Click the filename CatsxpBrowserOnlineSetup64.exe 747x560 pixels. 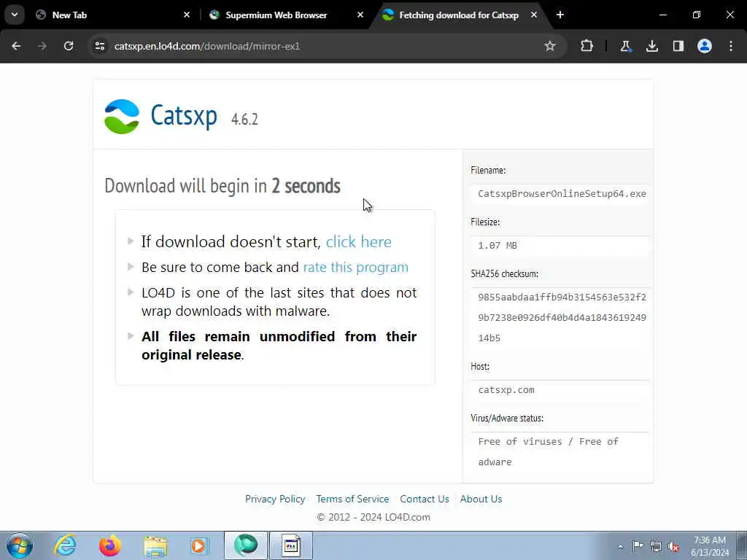(x=562, y=194)
